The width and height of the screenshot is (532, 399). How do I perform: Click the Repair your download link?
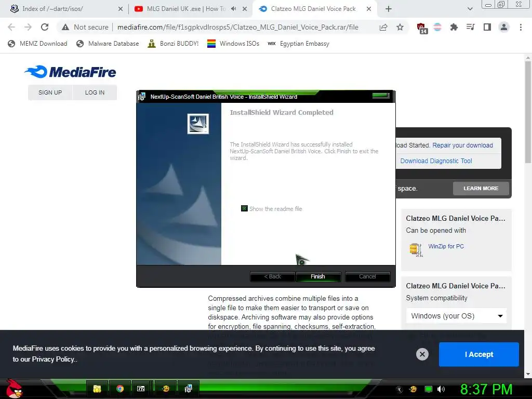coord(462,145)
